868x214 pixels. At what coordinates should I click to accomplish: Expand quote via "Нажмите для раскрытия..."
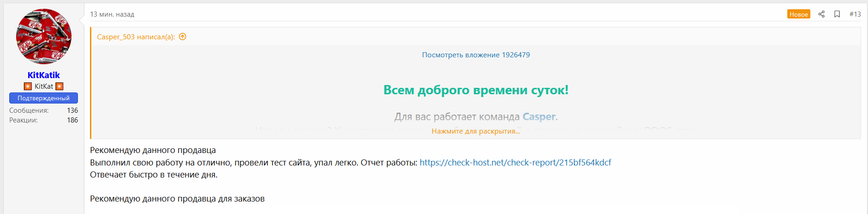(476, 131)
